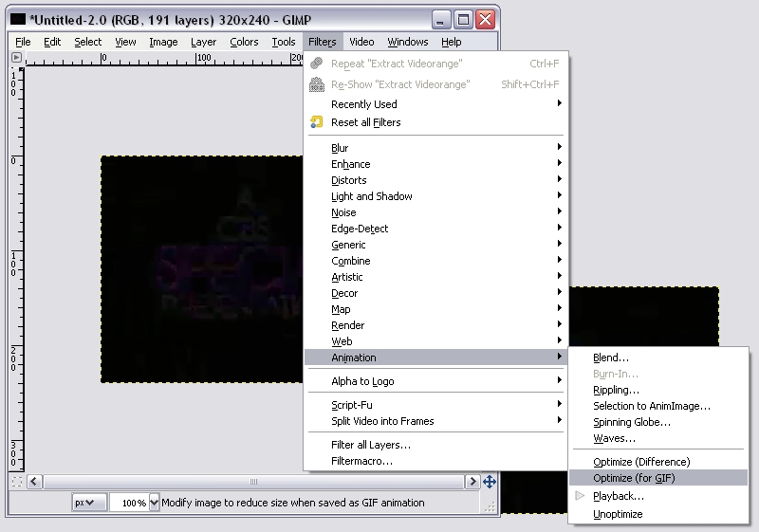Expand the Map submenu
The height and width of the screenshot is (532, 759).
click(x=435, y=309)
